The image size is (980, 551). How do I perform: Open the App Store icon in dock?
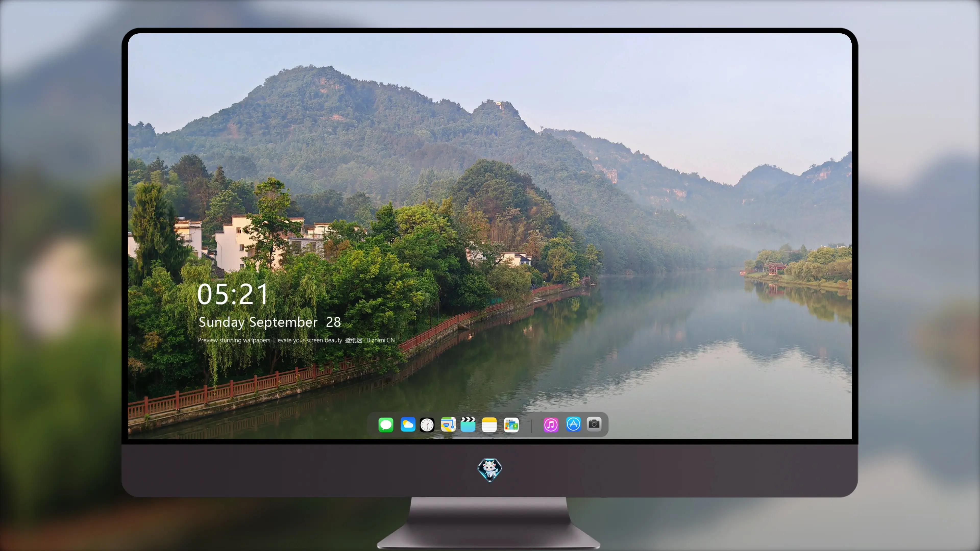[573, 424]
